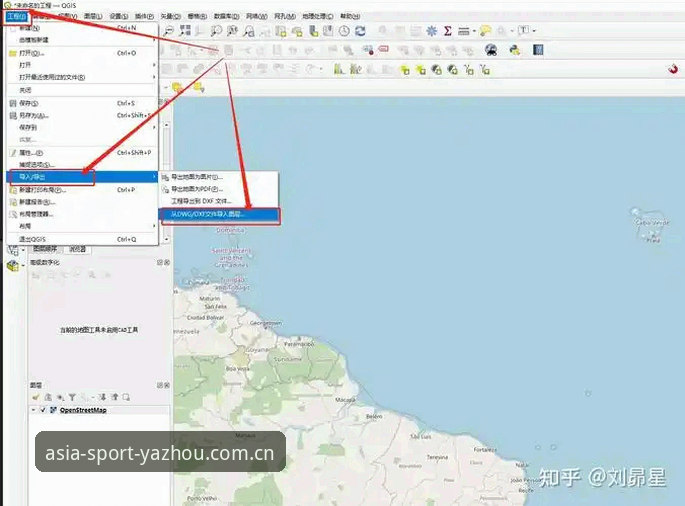Choose 从DWG/DXF文件导入图层 in submenu
Image resolution: width=685 pixels, height=506 pixels.
click(x=218, y=214)
